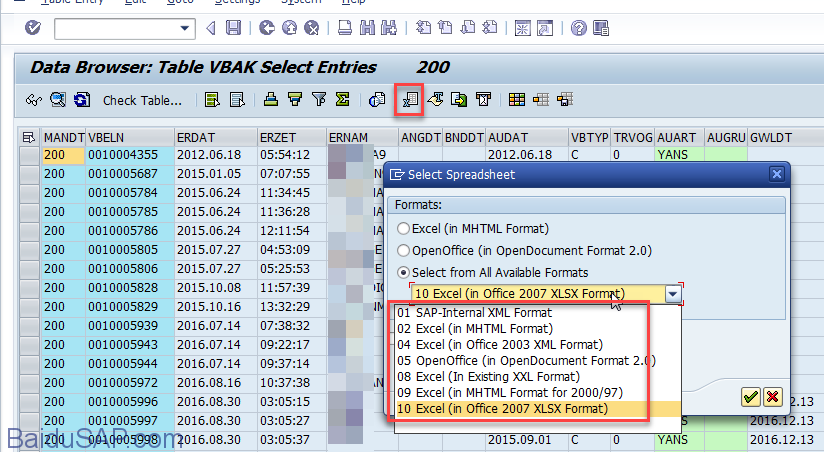Go to the Next Page icon
The height and width of the screenshot is (452, 824).
click(467, 27)
